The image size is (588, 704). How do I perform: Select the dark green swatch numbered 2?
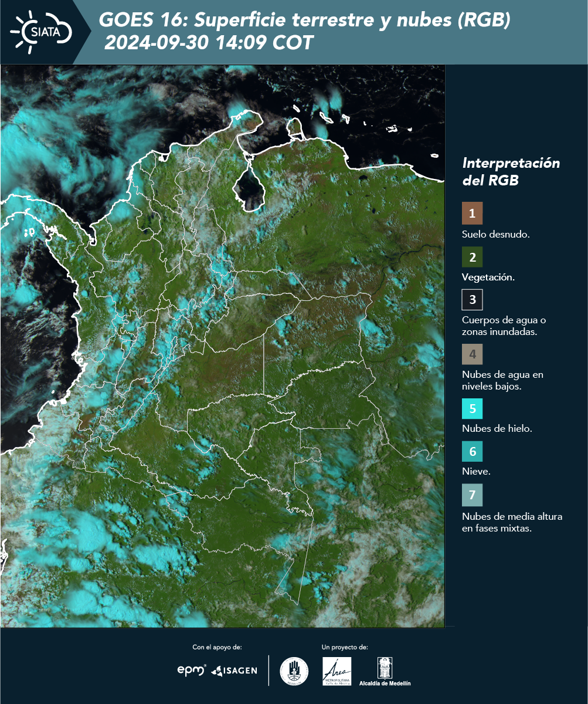point(472,257)
